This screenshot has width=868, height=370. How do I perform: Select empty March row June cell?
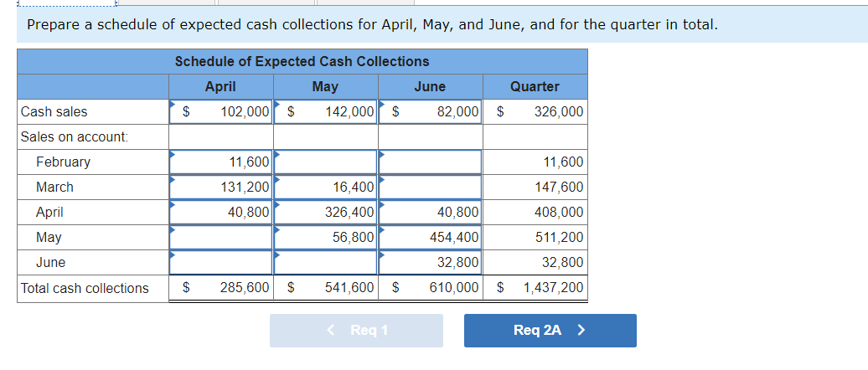430,187
